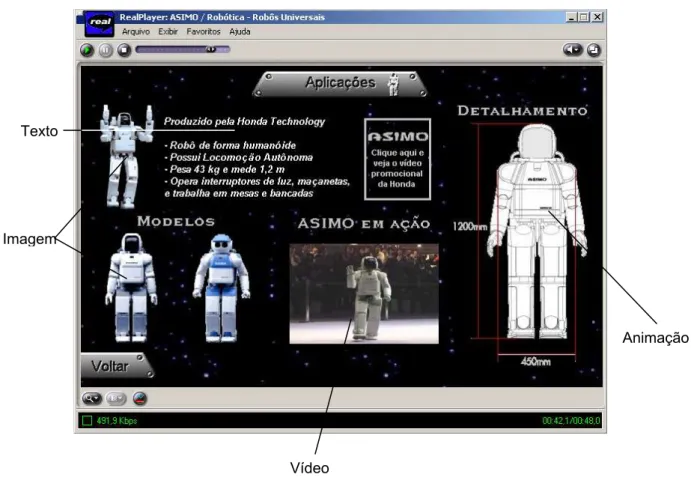The width and height of the screenshot is (691, 477).
Task: Click the round gauge icon below the video
Action: (140, 399)
